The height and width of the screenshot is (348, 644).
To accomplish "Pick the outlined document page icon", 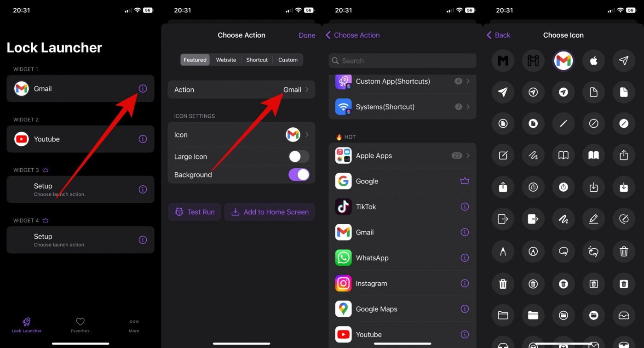I will coord(593,92).
